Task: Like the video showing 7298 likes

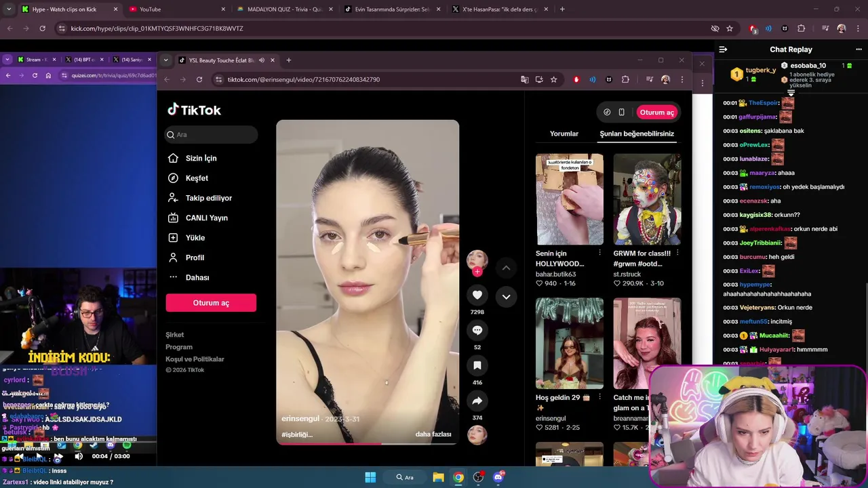Action: [x=477, y=295]
